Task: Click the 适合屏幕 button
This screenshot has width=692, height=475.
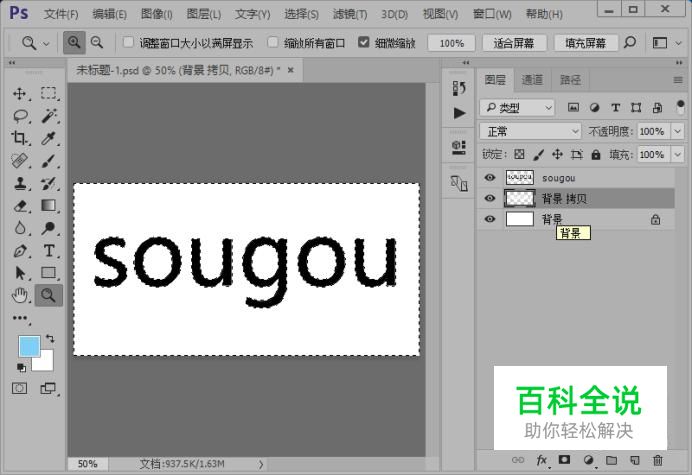Action: click(x=514, y=43)
